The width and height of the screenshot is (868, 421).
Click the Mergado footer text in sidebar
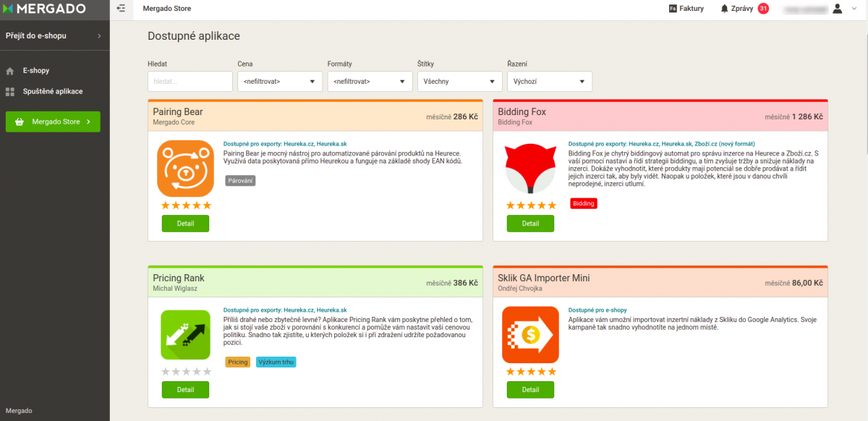(19, 411)
